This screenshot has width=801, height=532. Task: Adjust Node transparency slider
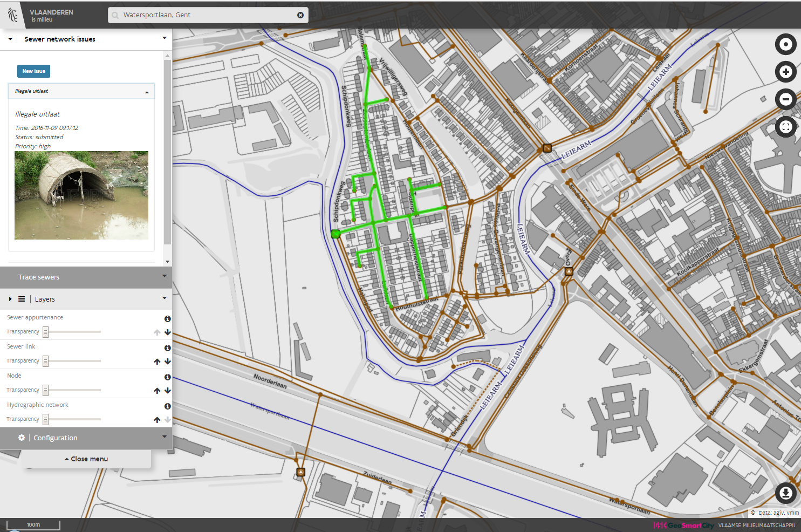pyautogui.click(x=46, y=390)
